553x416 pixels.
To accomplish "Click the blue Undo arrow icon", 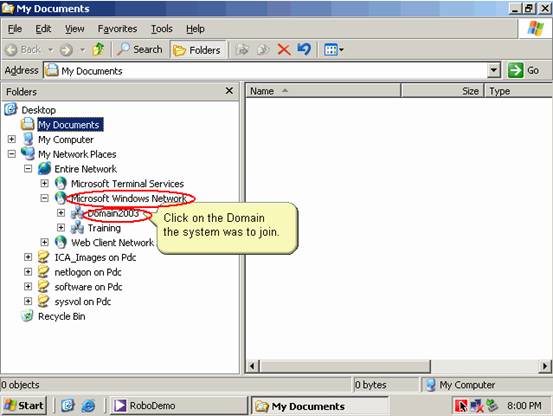I will point(304,50).
